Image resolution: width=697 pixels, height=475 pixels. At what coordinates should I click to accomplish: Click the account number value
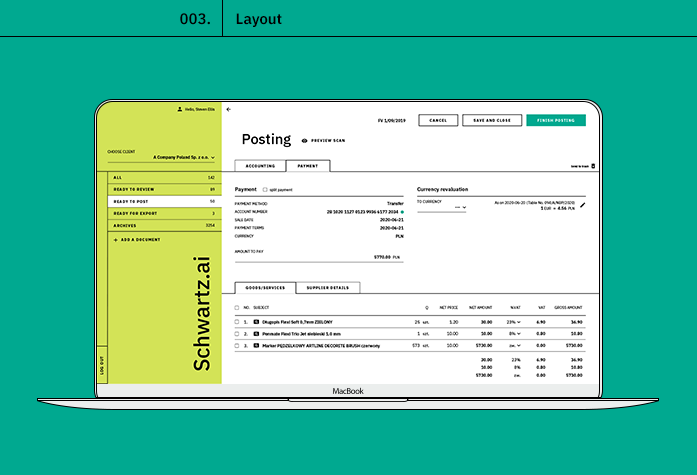point(362,212)
